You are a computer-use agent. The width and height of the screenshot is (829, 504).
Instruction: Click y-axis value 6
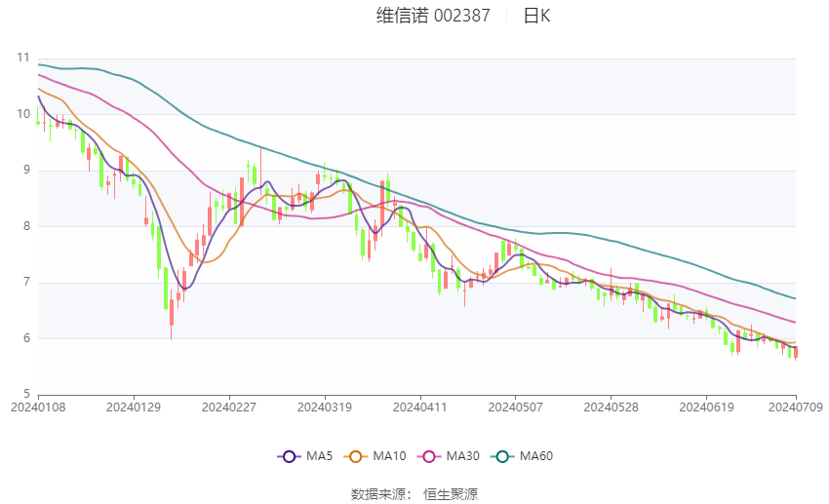click(x=26, y=338)
